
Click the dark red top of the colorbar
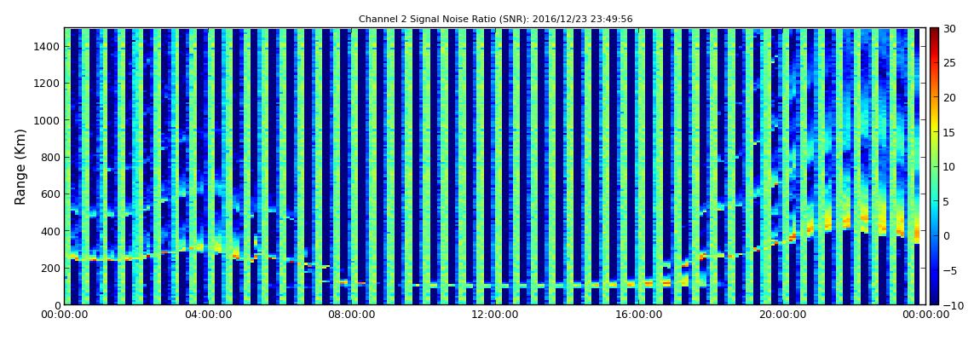(x=934, y=32)
